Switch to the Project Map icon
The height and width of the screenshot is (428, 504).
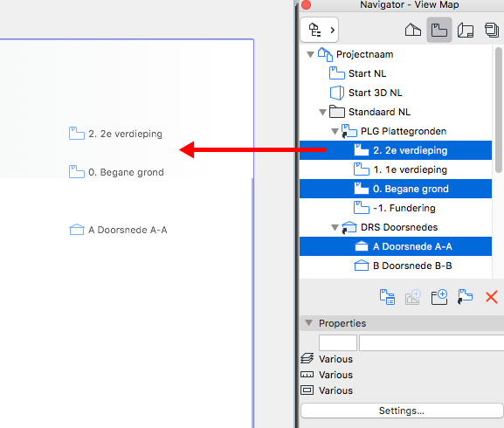[413, 31]
